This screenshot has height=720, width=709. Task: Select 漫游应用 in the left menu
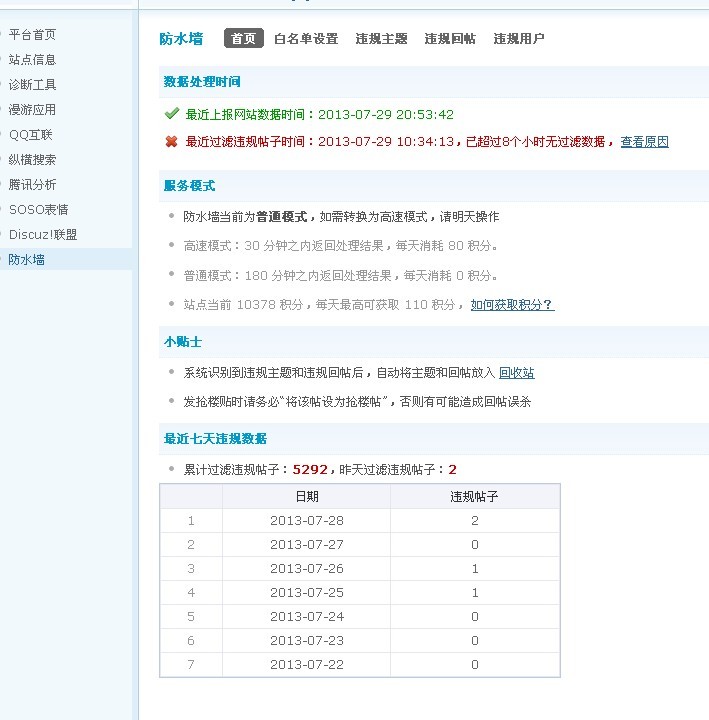click(32, 110)
